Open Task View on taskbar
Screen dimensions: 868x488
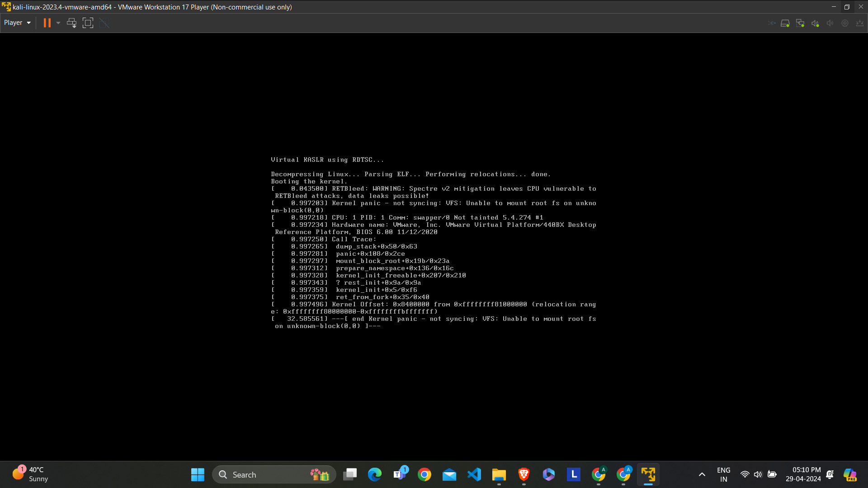(350, 474)
